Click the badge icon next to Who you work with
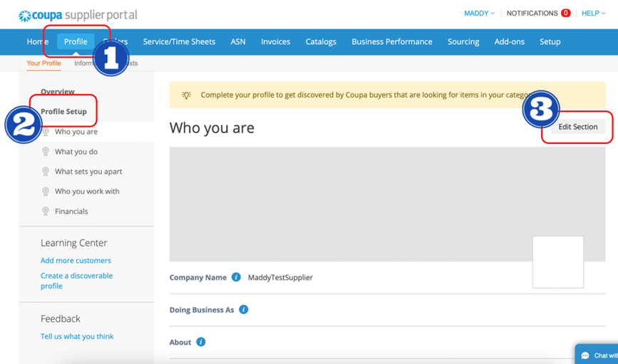The image size is (618, 364). [46, 192]
